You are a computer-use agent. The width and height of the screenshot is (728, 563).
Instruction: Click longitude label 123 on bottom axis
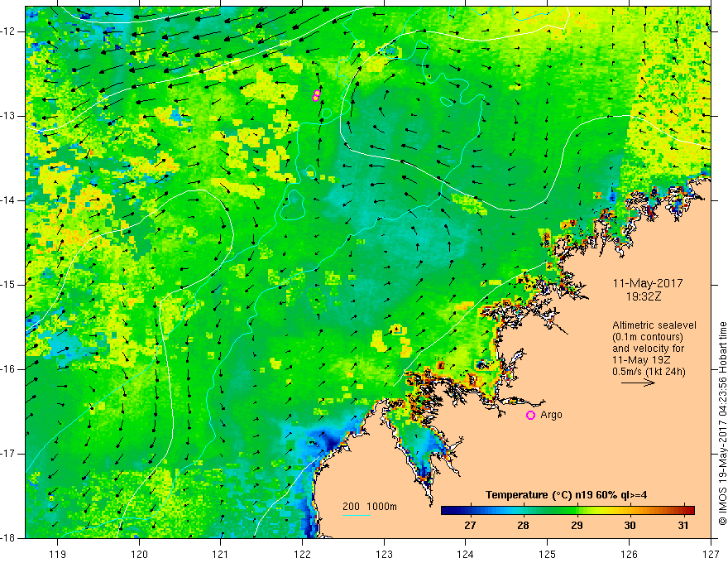point(384,555)
